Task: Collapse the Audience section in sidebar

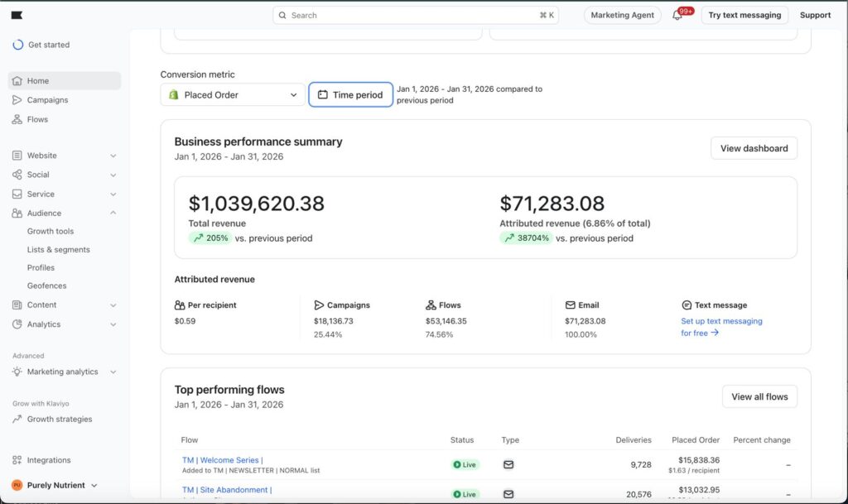Action: [113, 214]
